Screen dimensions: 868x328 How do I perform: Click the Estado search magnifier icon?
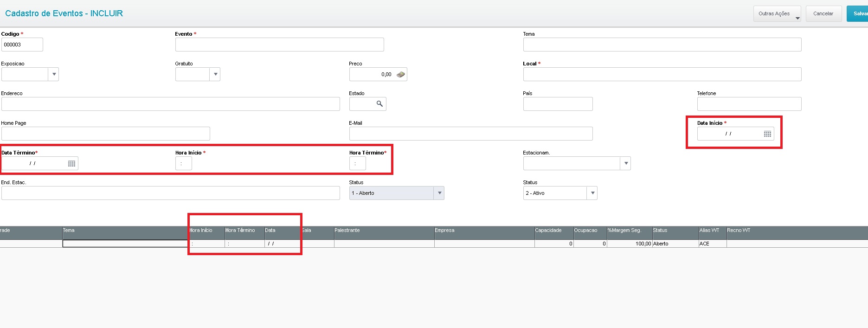[379, 104]
